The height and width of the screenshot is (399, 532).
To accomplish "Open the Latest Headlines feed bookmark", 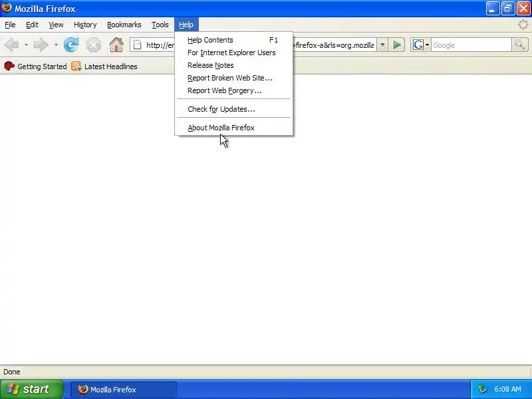I will click(104, 66).
